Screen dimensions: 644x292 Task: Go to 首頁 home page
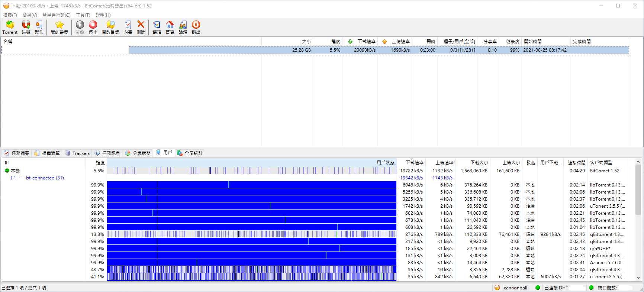(x=170, y=27)
